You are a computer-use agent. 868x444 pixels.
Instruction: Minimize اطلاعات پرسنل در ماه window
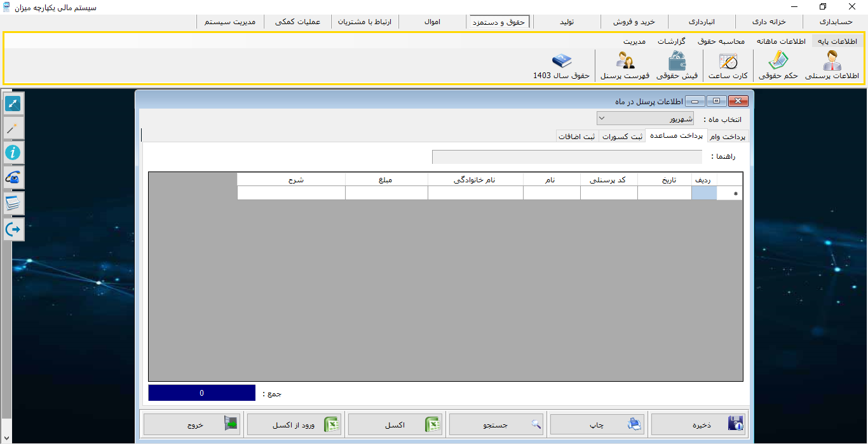(696, 101)
